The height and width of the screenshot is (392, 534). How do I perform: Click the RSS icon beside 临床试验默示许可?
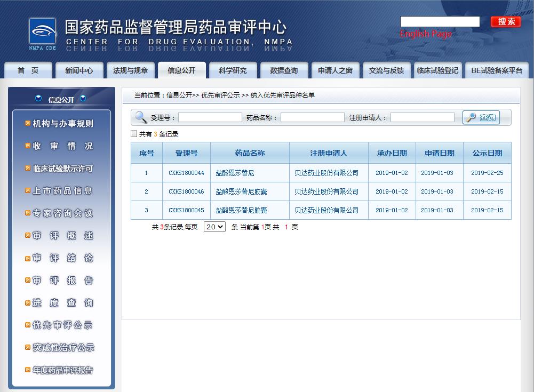[28, 169]
